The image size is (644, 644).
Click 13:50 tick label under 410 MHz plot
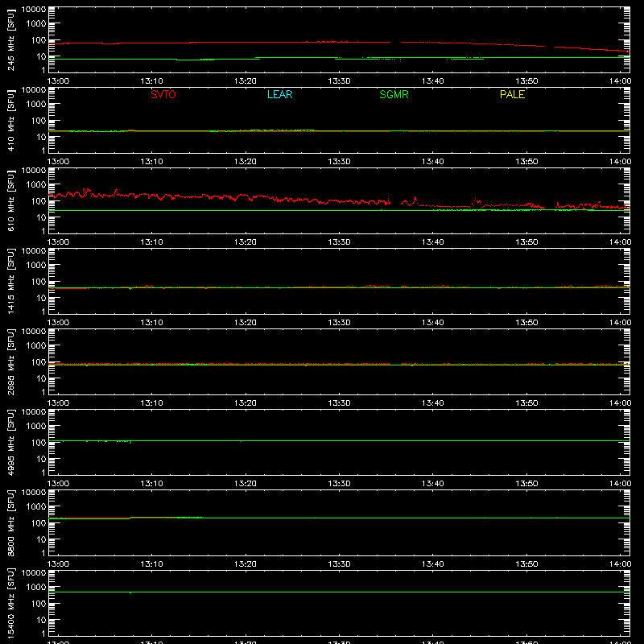tap(526, 162)
